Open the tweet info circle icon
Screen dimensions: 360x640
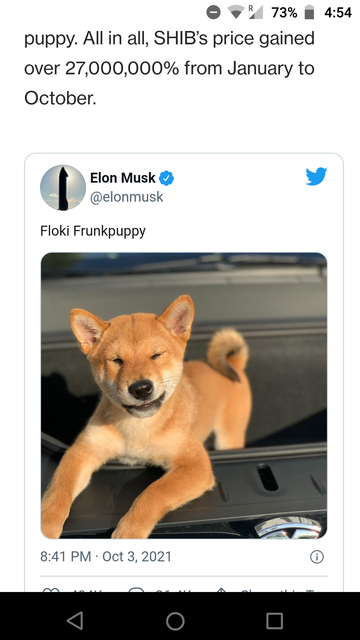[x=317, y=557]
